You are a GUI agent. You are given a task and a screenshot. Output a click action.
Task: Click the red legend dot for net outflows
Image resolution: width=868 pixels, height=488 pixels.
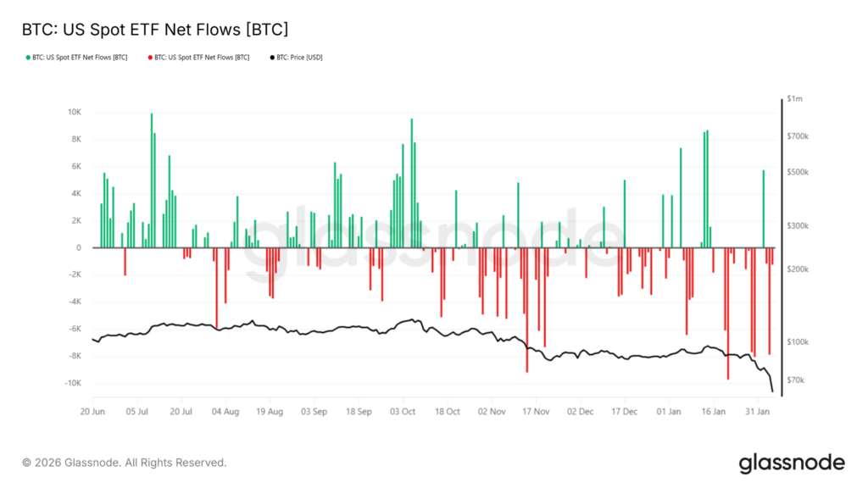pos(150,58)
